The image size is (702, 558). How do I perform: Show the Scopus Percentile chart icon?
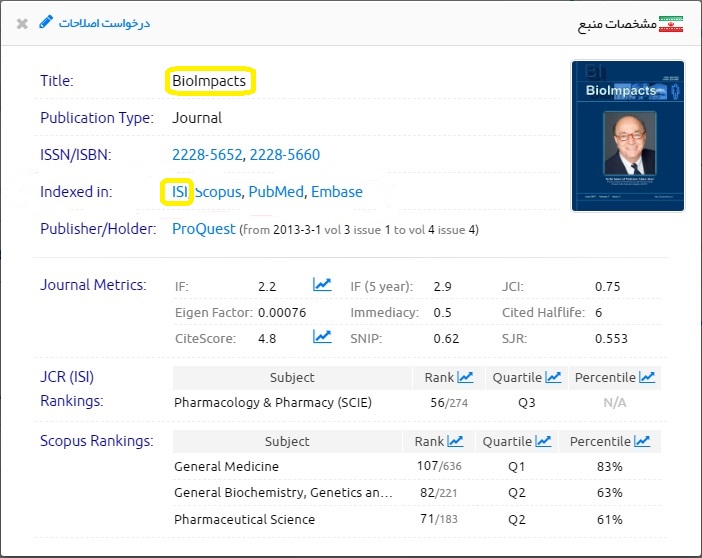(642, 441)
